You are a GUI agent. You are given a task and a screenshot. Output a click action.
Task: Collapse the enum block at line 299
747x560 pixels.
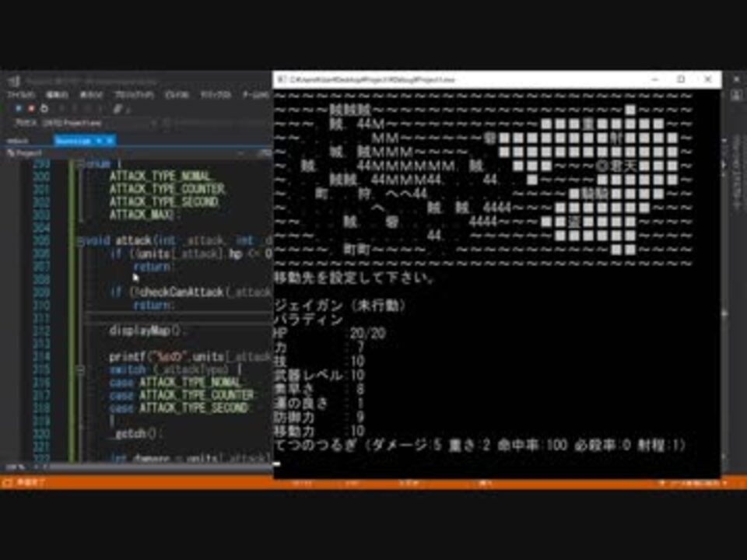[80, 164]
